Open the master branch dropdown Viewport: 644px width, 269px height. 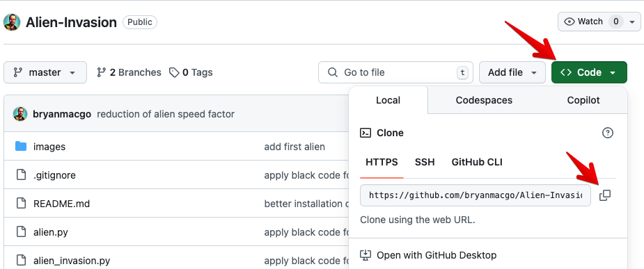(x=45, y=72)
